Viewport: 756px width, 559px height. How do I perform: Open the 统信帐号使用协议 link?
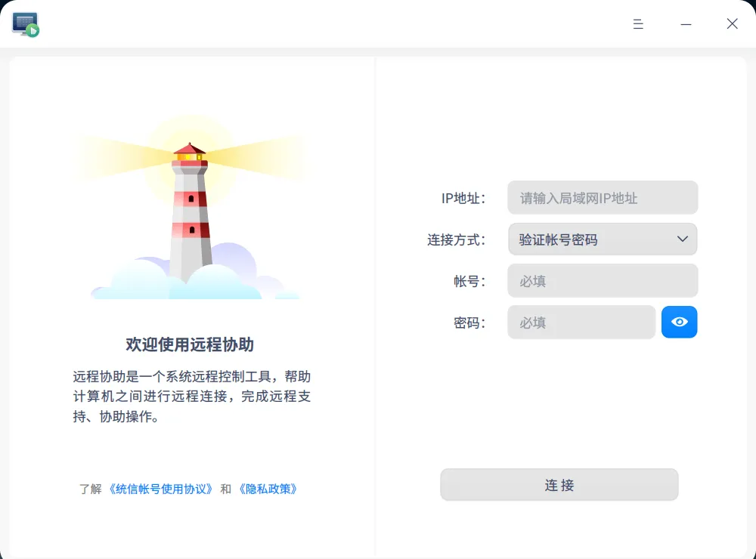tap(160, 490)
